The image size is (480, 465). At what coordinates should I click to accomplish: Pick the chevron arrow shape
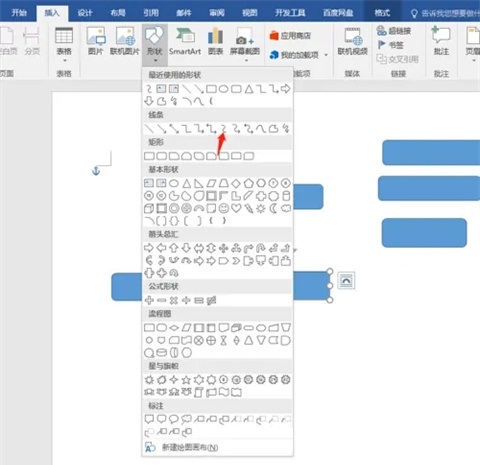236,261
